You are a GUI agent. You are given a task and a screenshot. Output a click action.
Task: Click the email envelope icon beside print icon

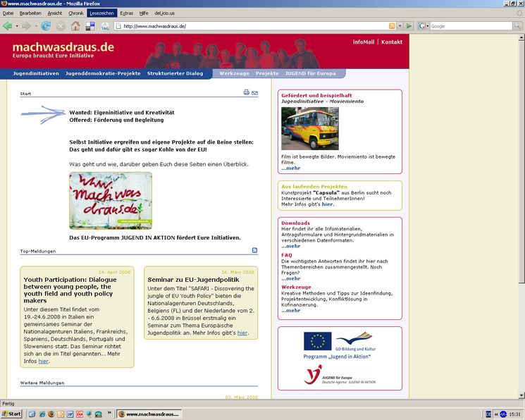click(255, 93)
